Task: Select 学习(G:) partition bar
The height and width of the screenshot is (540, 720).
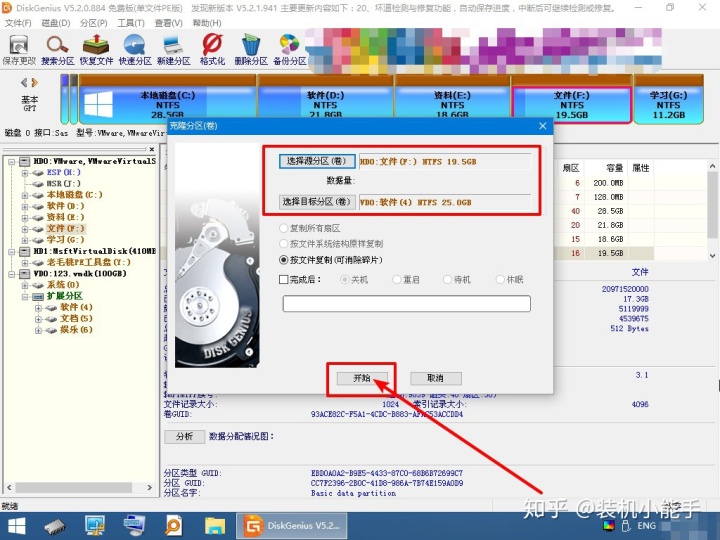Action: [669, 101]
